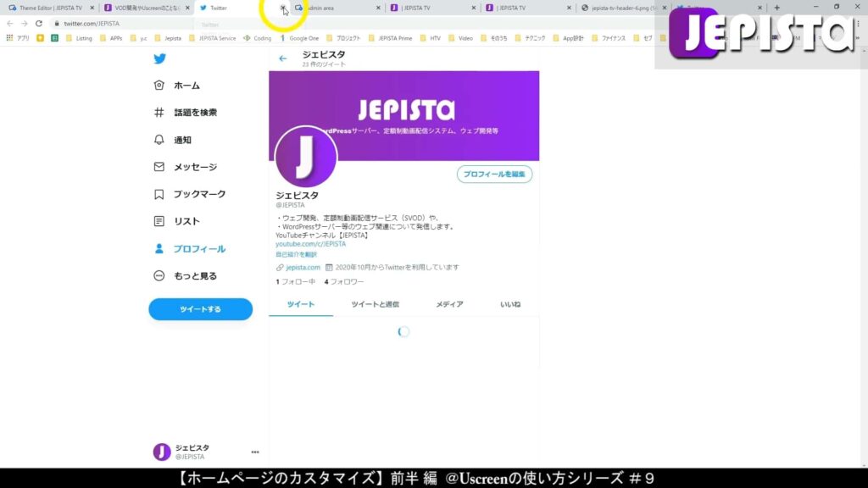Open the プロジェクト bookmark folder
Screen dimensions: 868x488
coord(343,38)
